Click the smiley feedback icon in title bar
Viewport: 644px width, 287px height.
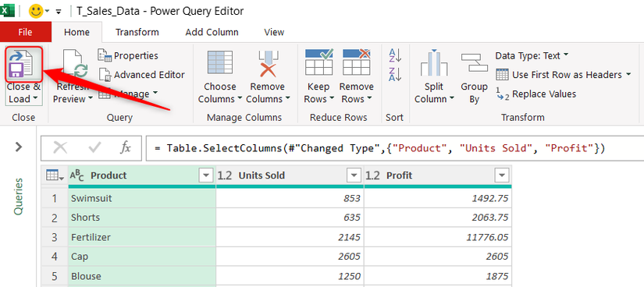[36, 11]
